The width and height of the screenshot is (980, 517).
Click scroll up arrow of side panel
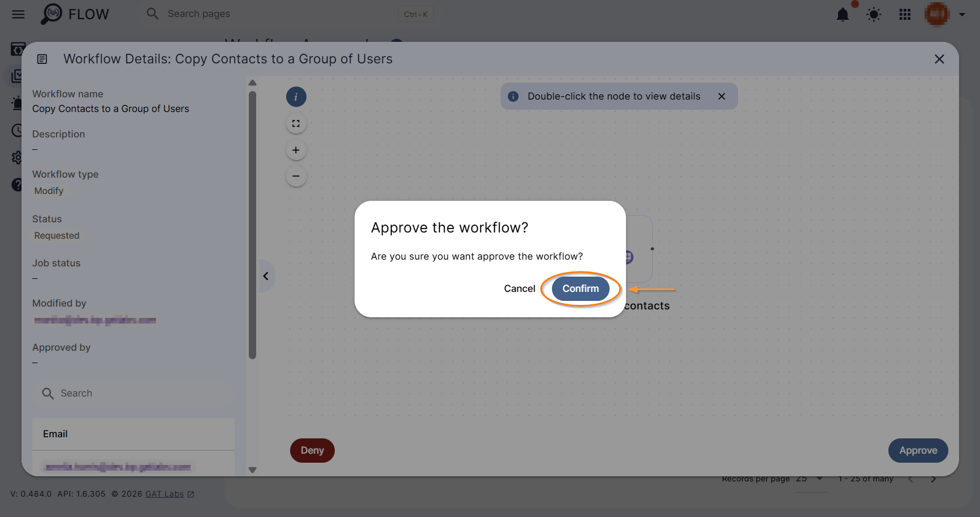click(x=252, y=83)
